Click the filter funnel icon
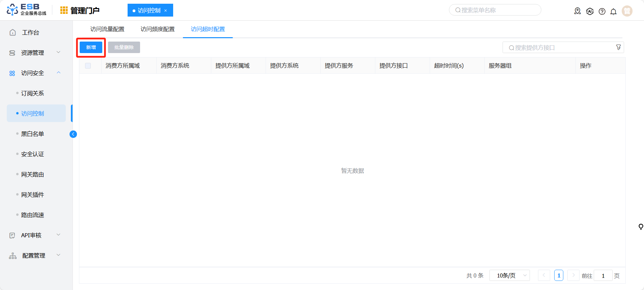The image size is (644, 290). pyautogui.click(x=618, y=47)
